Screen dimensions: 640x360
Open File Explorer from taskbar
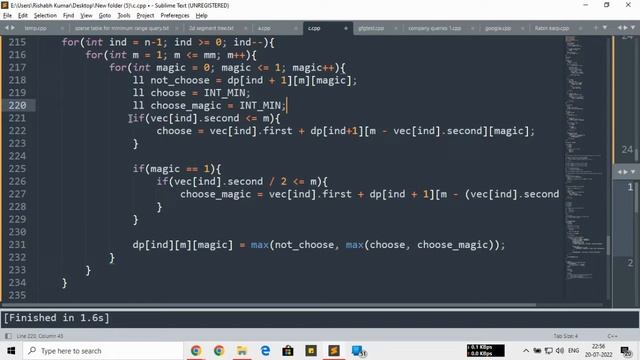[242, 351]
